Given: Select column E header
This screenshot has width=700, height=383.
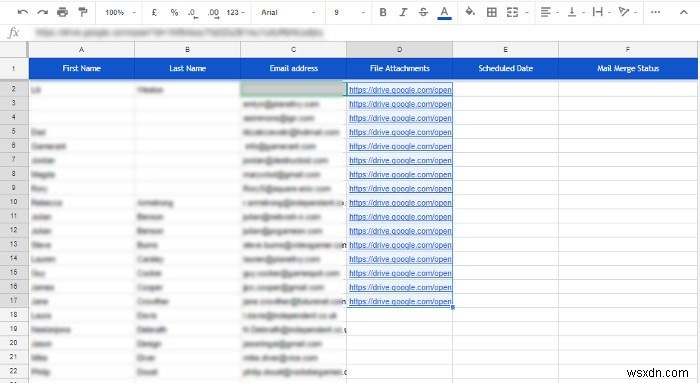Looking at the screenshot, I should 505,50.
